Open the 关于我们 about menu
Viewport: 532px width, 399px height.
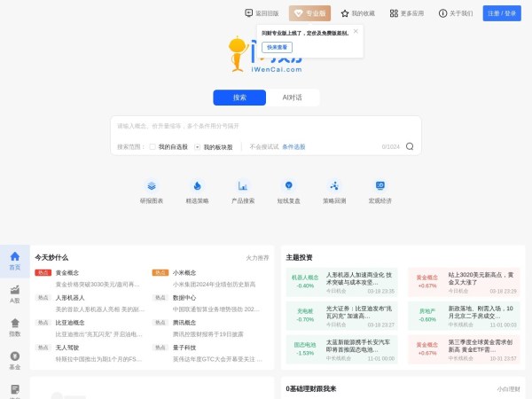[x=456, y=13]
